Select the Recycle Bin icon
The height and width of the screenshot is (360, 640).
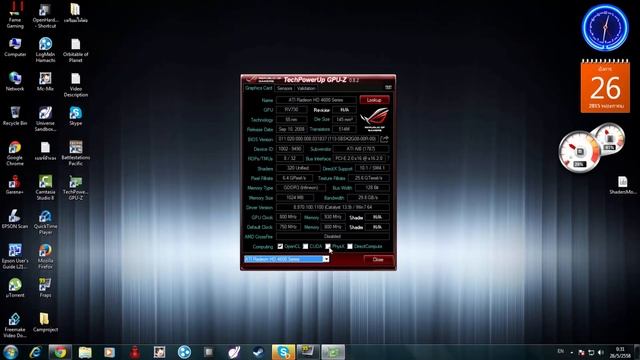pos(15,116)
